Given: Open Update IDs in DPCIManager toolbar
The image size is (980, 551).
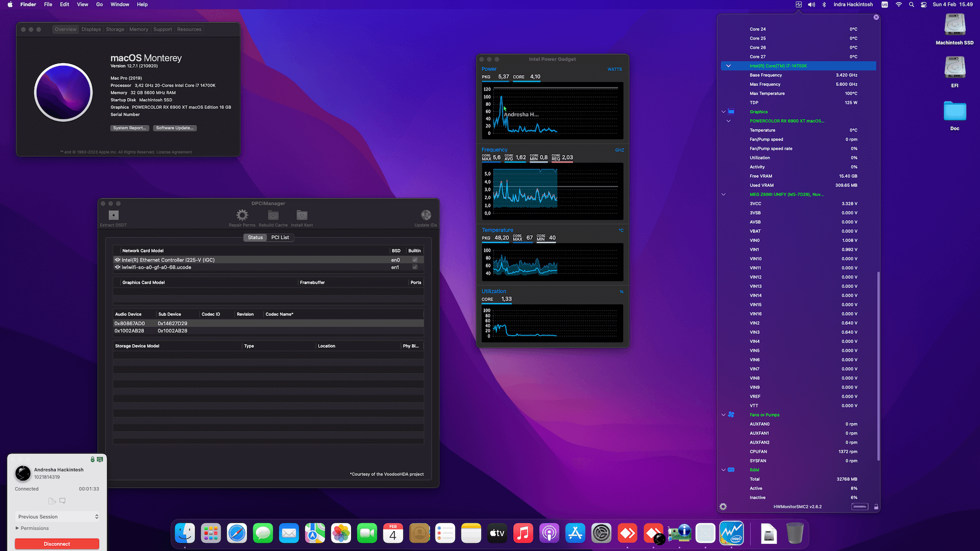Looking at the screenshot, I should pos(426,215).
